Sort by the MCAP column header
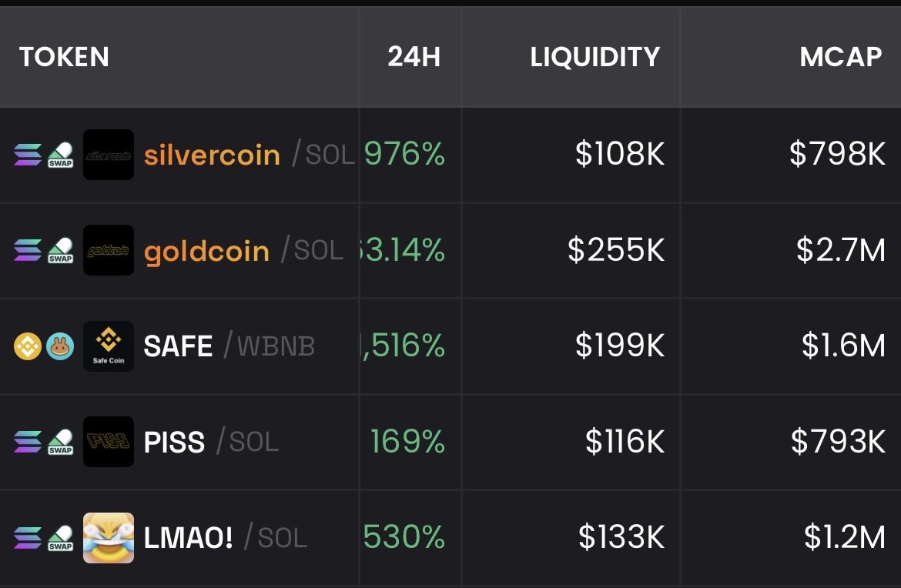The height and width of the screenshot is (588, 901). (x=840, y=57)
